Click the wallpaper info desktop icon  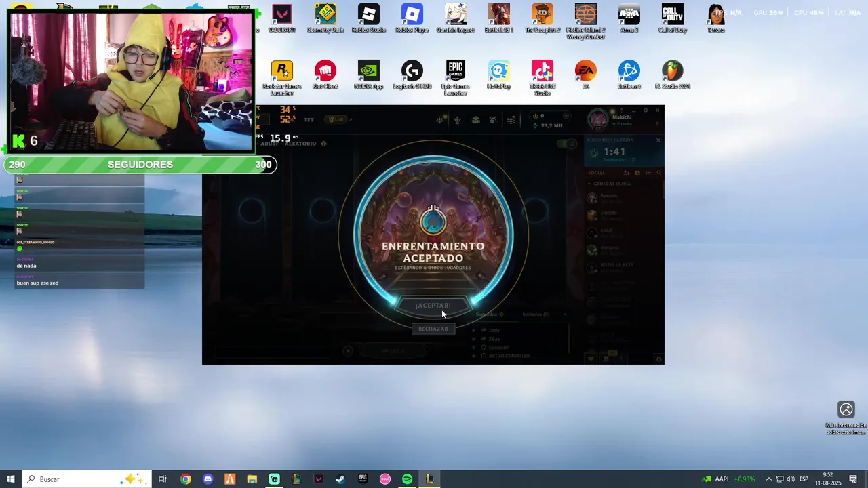pos(846,418)
